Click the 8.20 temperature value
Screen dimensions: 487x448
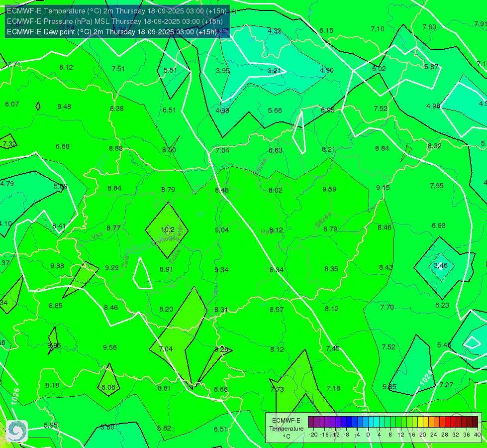166,309
